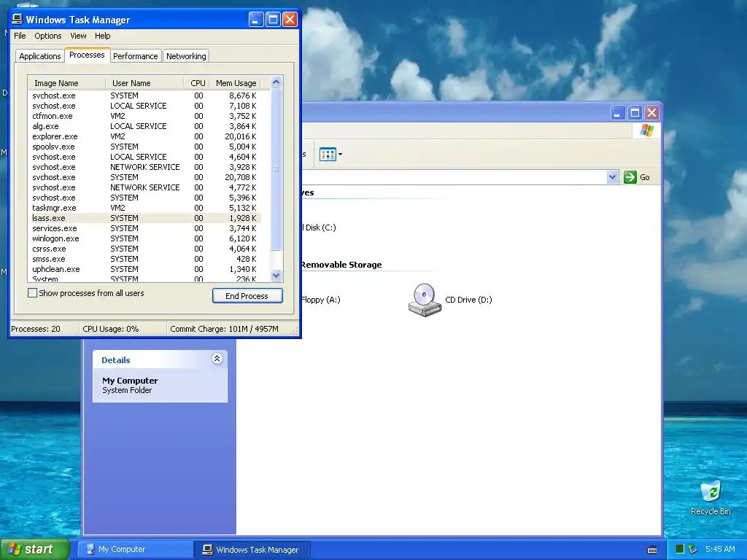This screenshot has width=747, height=560.
Task: Click the process list scrollbar thumb
Action: pos(276,169)
